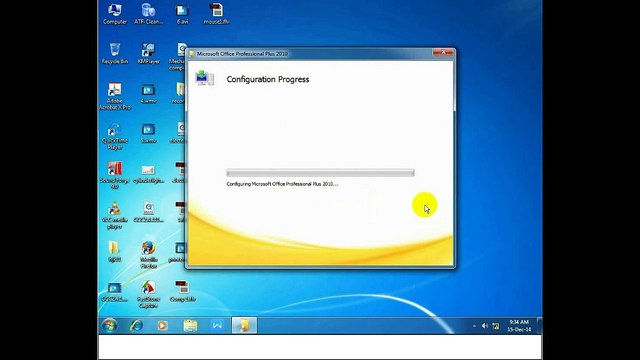Select the 6.avi video file icon
Viewport: 640px width, 360px height.
click(x=182, y=14)
